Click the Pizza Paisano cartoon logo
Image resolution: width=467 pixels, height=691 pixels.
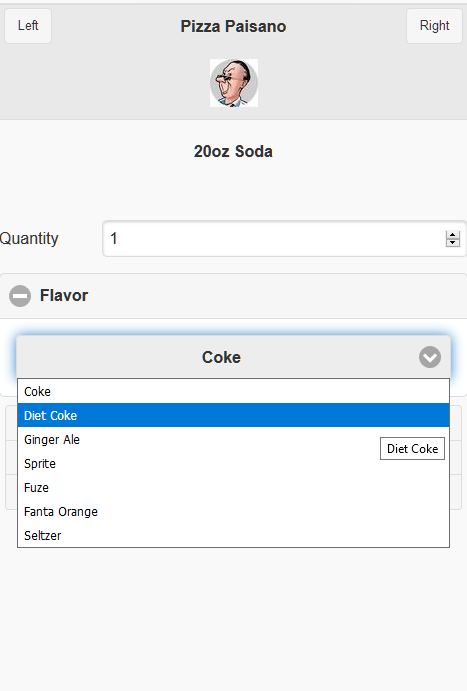[234, 83]
